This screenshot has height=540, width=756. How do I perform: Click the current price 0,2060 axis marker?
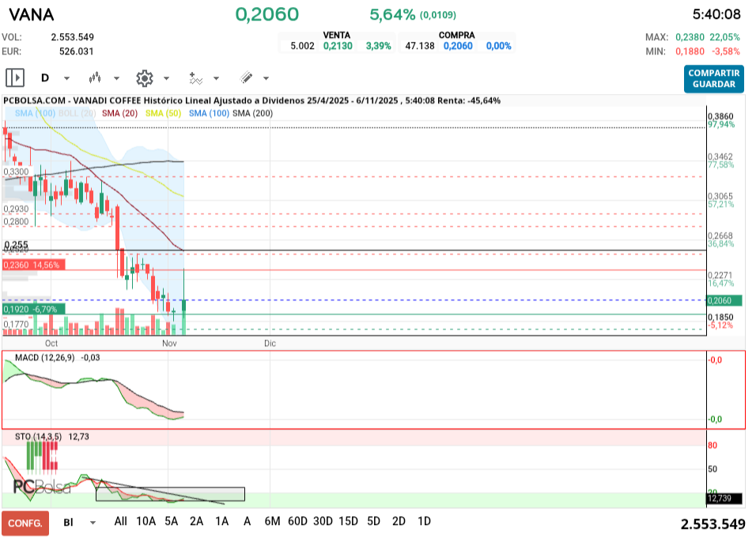coord(724,300)
